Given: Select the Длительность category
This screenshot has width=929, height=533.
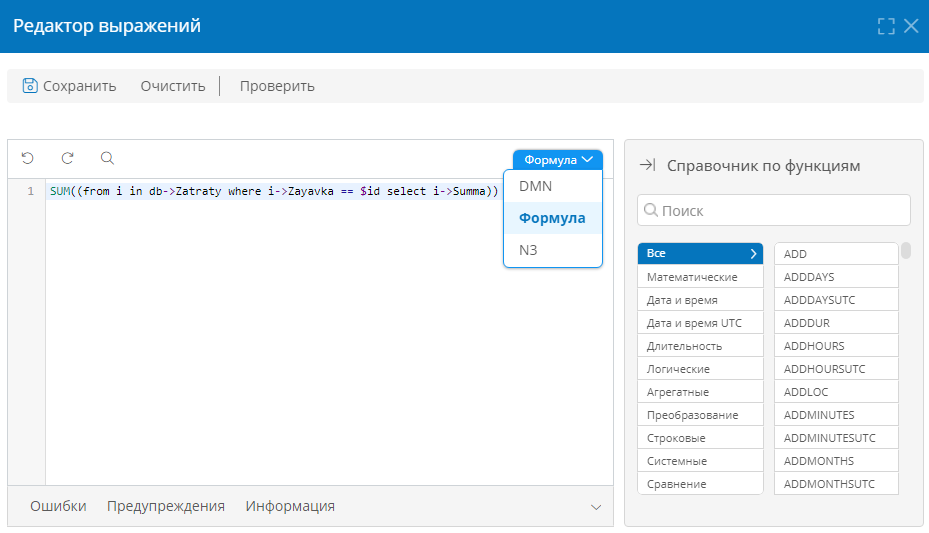Looking at the screenshot, I should tap(700, 346).
